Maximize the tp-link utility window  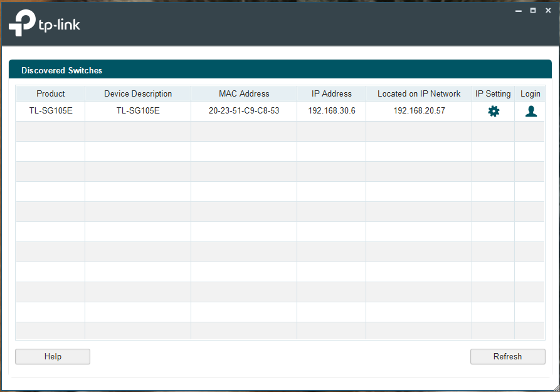533,11
